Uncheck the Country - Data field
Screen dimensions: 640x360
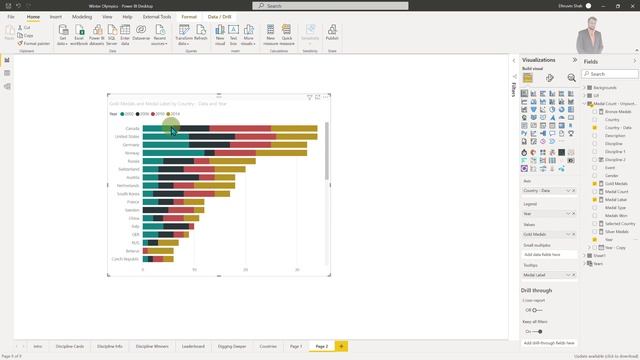point(595,128)
